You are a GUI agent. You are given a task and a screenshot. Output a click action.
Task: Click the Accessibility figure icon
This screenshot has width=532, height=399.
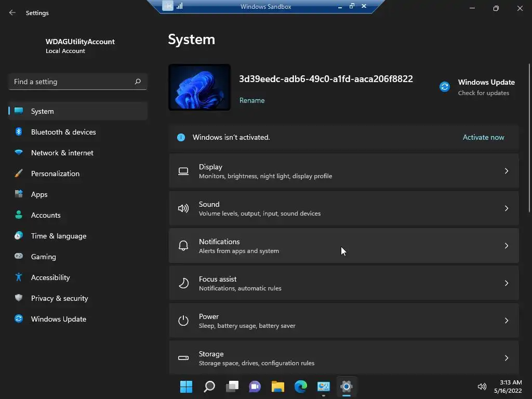(19, 277)
